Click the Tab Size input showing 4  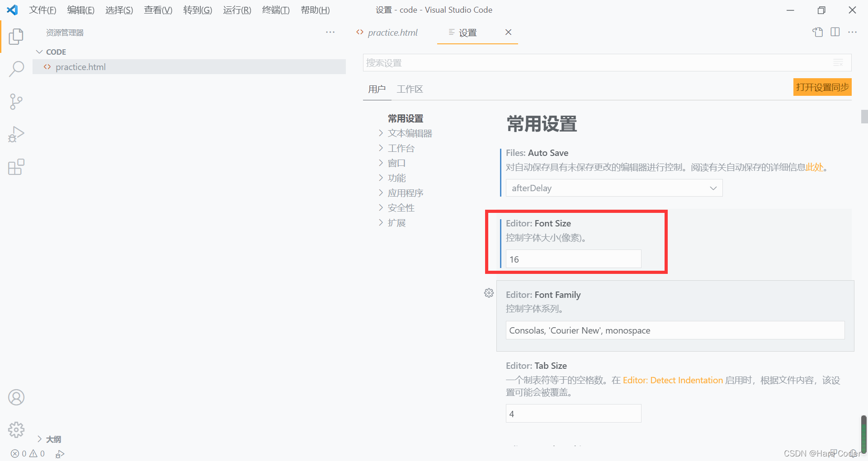[x=573, y=414]
